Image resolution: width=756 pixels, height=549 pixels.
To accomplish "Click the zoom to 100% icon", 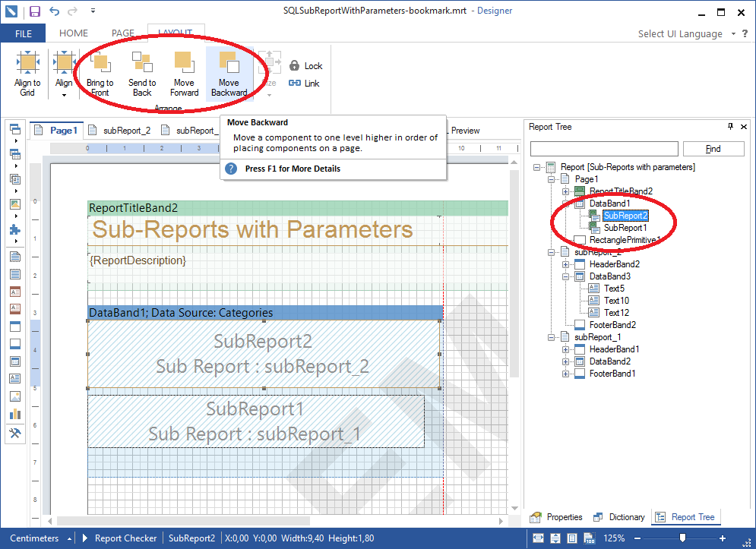I will click(x=589, y=538).
